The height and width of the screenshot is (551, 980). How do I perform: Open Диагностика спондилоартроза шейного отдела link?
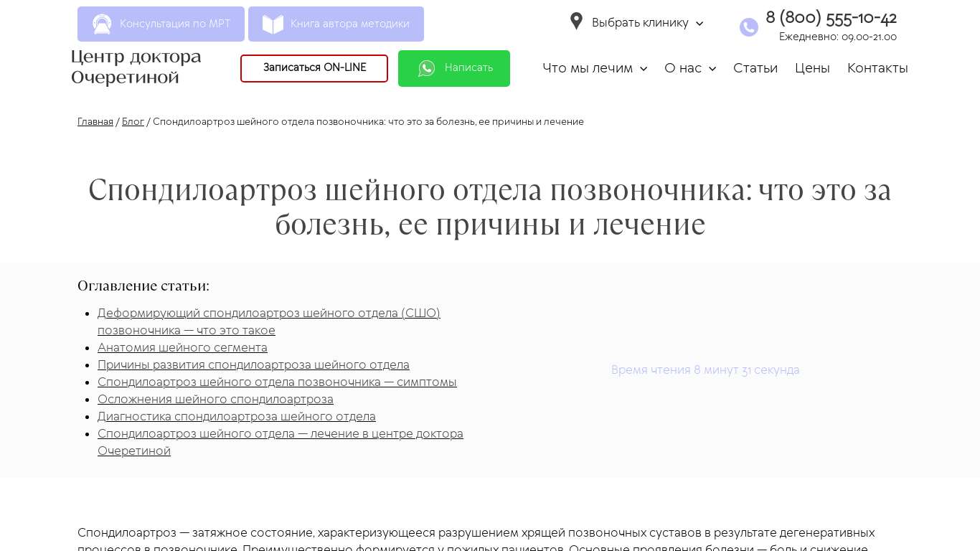[236, 417]
